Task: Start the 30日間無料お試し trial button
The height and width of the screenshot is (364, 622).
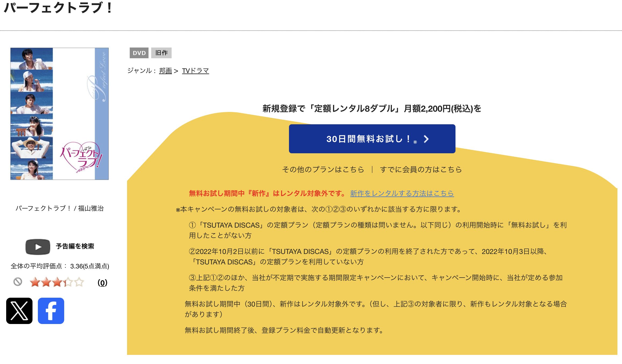Action: pyautogui.click(x=372, y=139)
